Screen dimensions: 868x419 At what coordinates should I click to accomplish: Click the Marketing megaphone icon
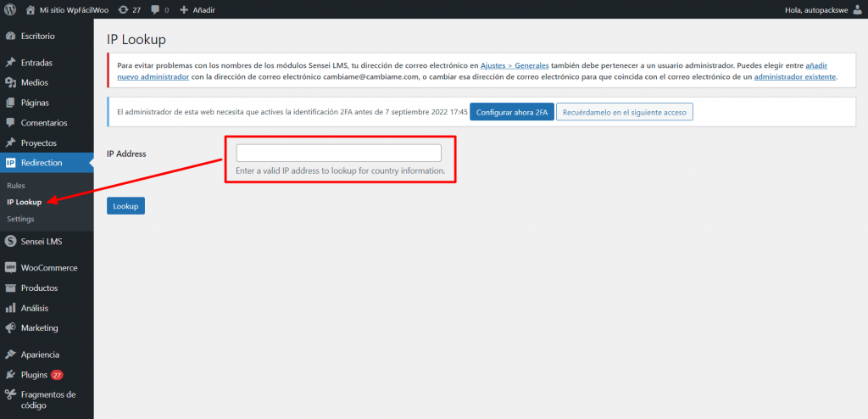(10, 327)
